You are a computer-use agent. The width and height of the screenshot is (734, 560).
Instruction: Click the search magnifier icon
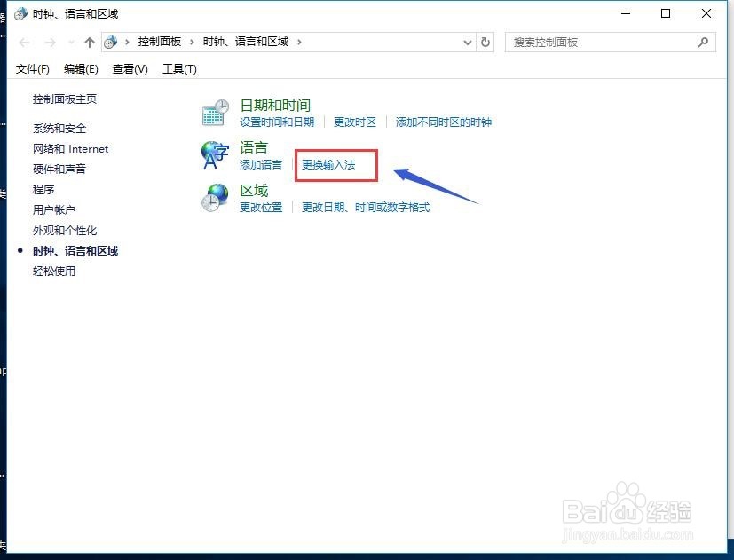point(702,42)
